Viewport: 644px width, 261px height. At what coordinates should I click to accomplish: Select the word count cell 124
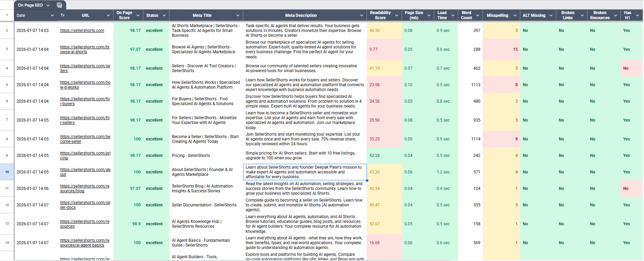pos(470,189)
